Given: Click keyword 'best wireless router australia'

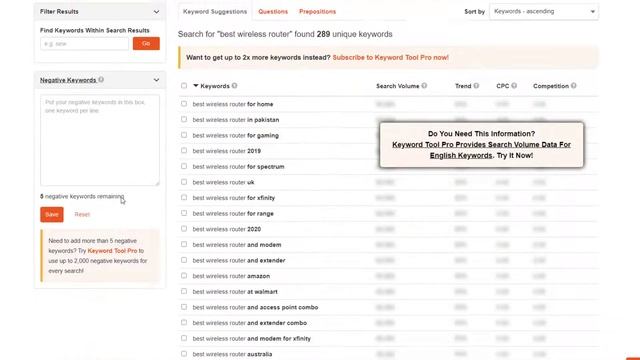Looking at the screenshot, I should [x=232, y=354].
